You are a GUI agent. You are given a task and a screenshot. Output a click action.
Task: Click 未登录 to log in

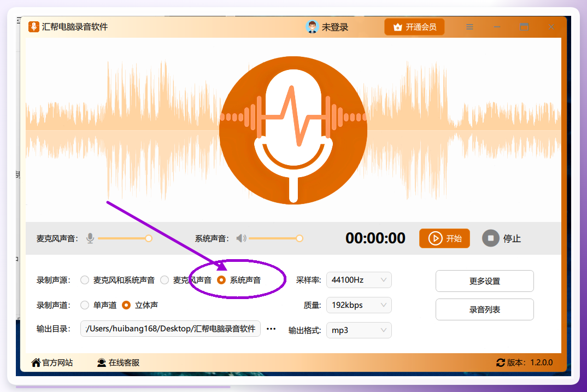coord(335,27)
